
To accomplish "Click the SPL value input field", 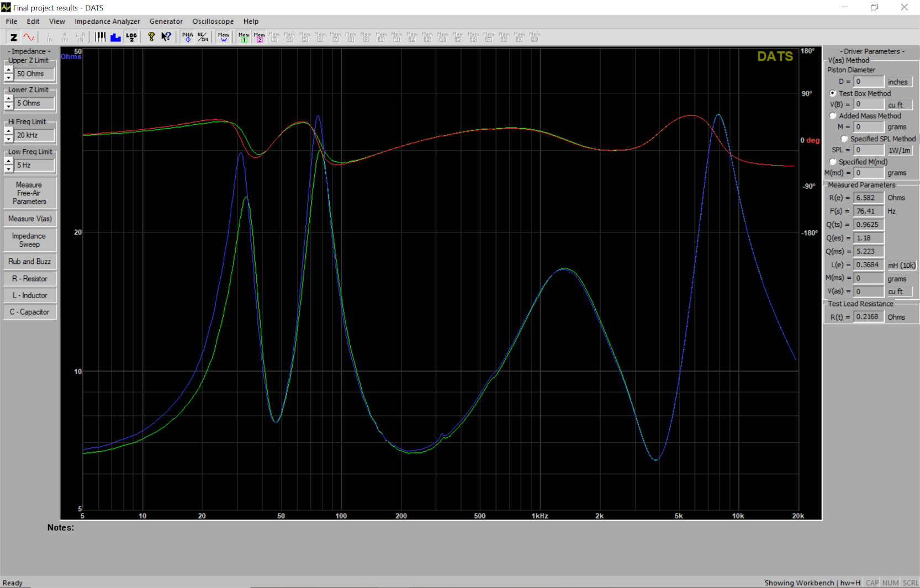I will click(x=869, y=150).
